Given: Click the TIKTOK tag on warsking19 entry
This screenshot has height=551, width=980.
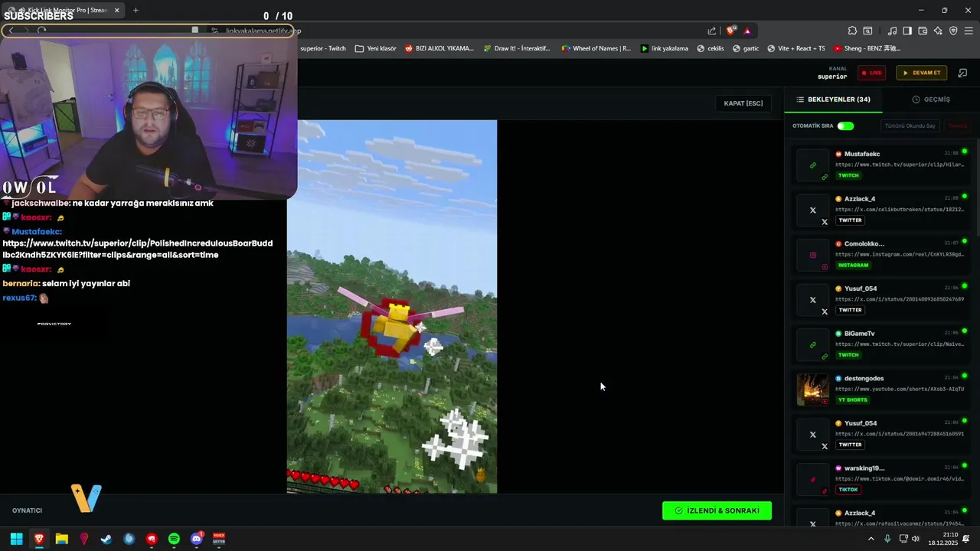Looking at the screenshot, I should click(x=848, y=489).
